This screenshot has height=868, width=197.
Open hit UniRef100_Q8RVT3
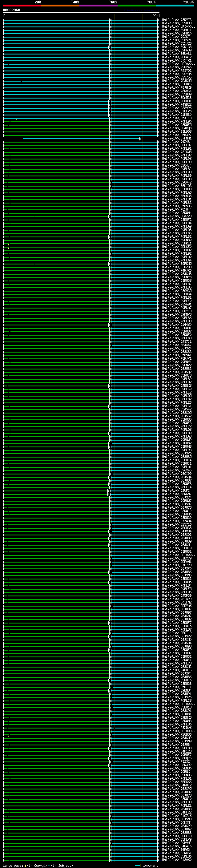(x=176, y=20)
